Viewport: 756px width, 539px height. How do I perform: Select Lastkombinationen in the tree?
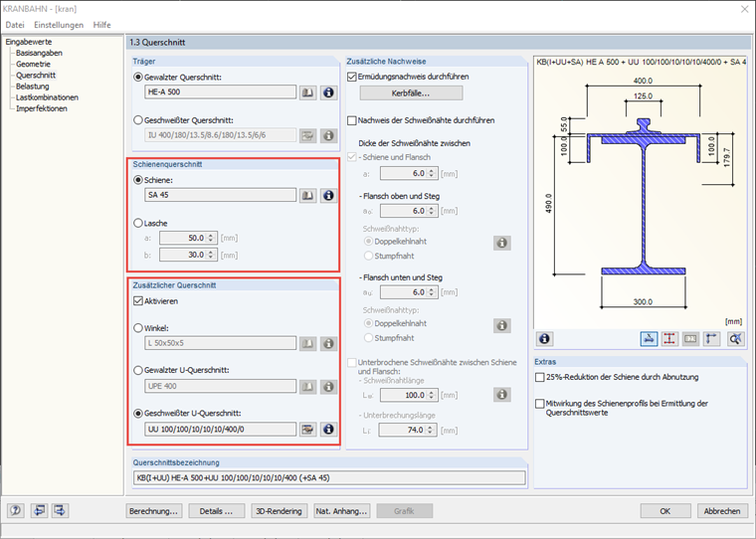[47, 97]
